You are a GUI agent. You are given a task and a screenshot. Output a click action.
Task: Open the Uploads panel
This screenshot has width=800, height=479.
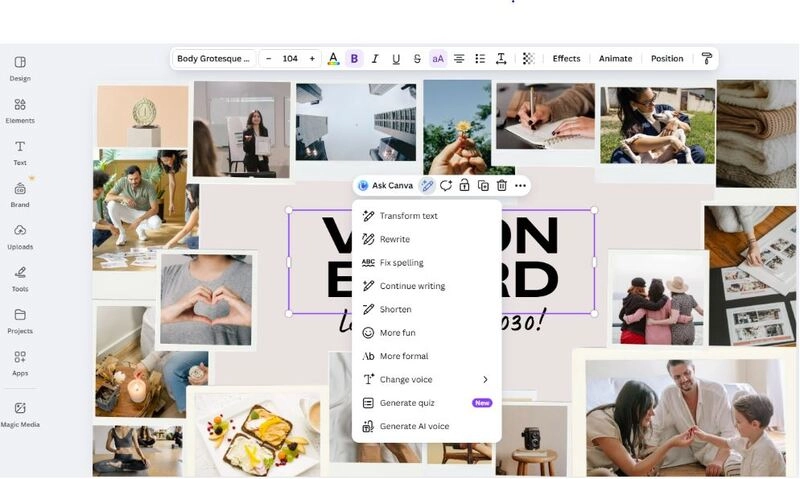pos(20,237)
